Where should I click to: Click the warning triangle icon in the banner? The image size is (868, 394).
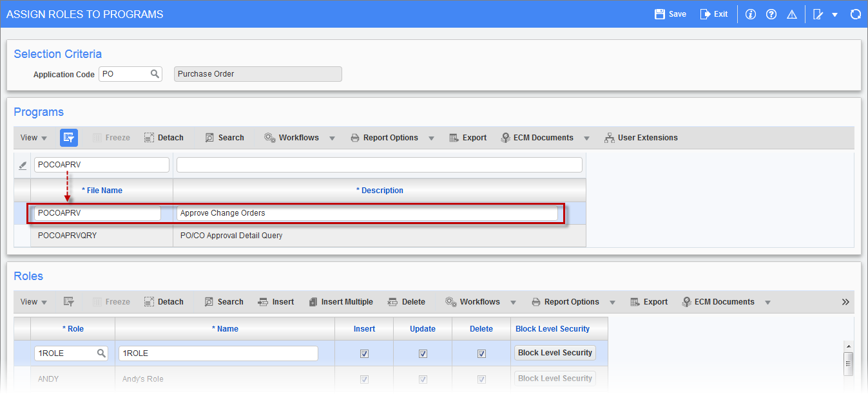point(792,13)
